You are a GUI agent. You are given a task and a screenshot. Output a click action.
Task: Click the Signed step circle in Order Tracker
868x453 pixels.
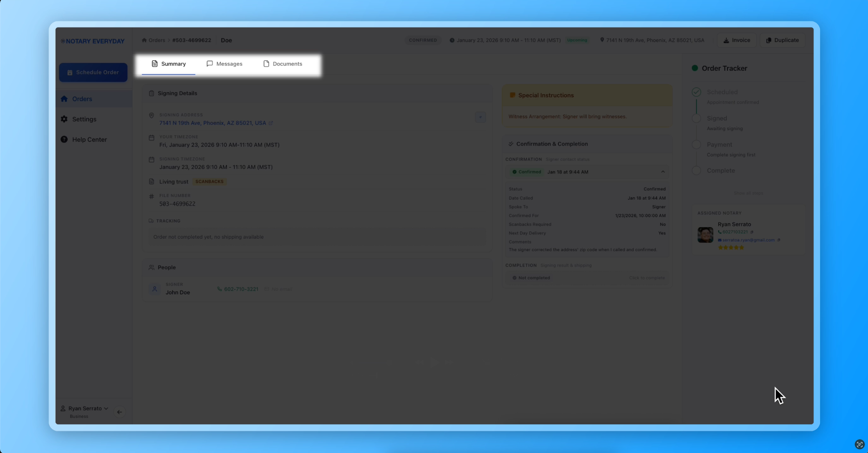pyautogui.click(x=696, y=118)
